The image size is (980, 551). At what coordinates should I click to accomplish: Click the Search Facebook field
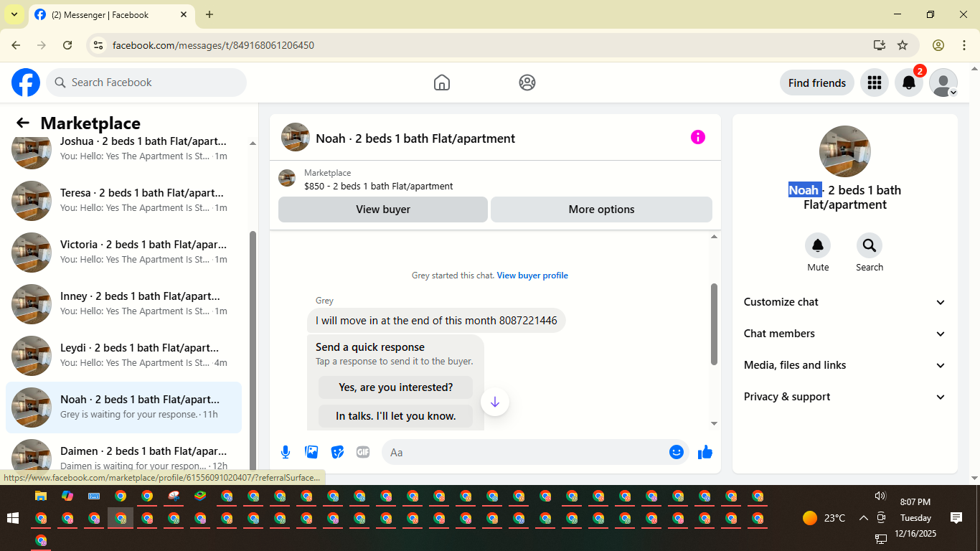[146, 83]
